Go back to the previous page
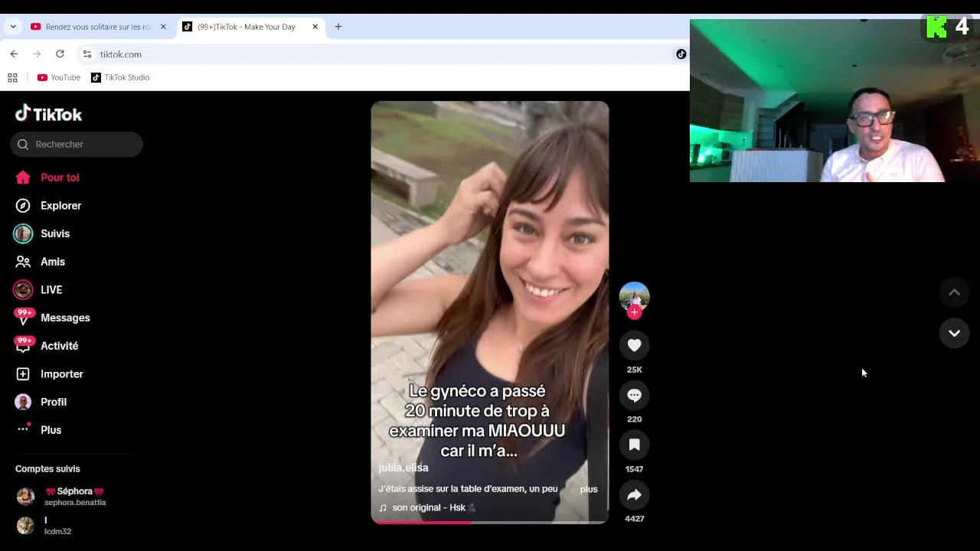 click(x=14, y=54)
